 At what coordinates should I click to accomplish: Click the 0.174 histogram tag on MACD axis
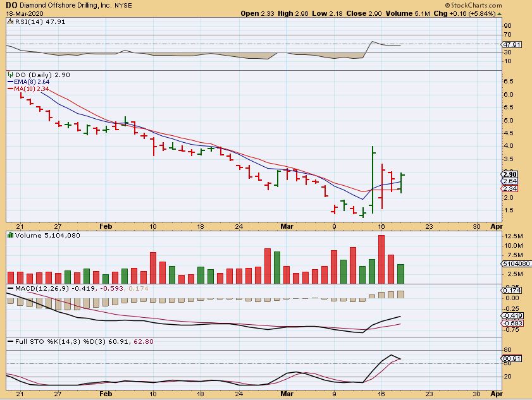click(x=512, y=291)
